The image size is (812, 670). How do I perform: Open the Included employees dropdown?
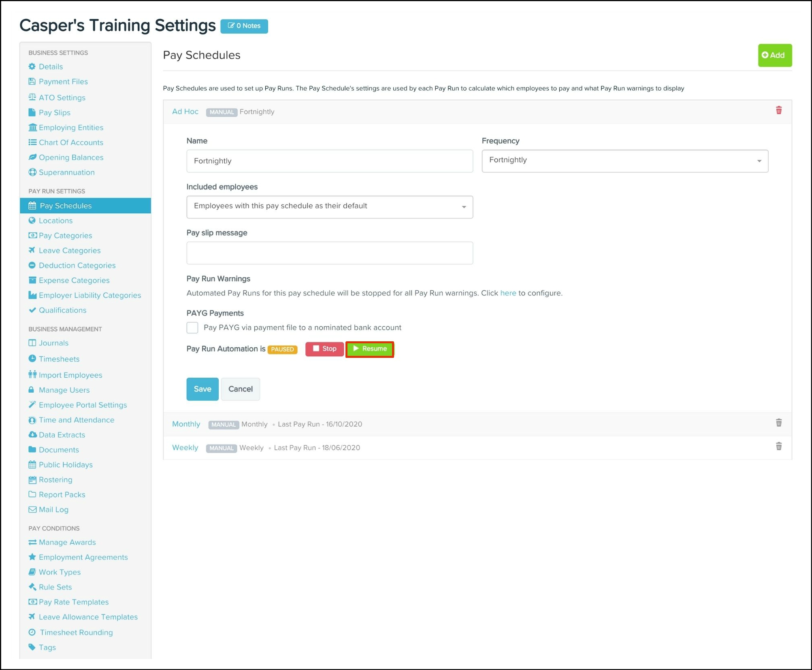pyautogui.click(x=329, y=207)
